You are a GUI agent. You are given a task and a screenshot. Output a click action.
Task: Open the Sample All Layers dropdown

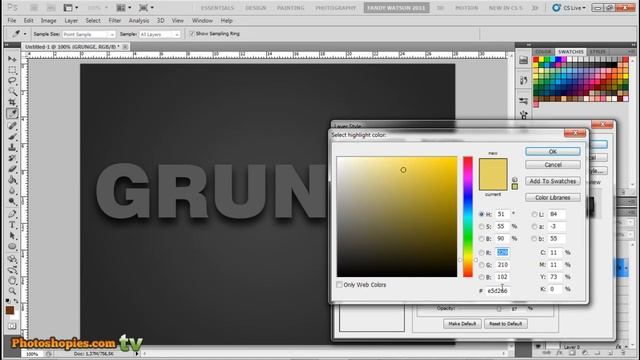click(x=159, y=35)
